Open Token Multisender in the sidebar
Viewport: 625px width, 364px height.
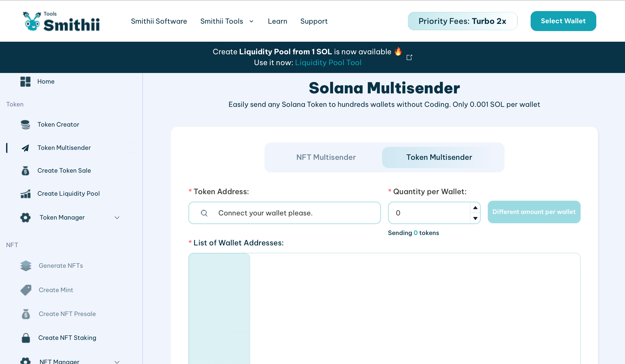[64, 148]
